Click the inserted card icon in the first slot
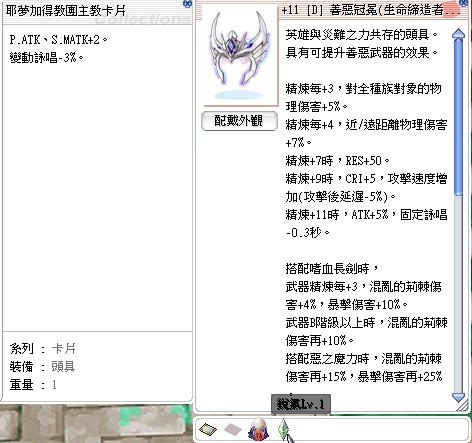472x443 pixels. tap(208, 429)
